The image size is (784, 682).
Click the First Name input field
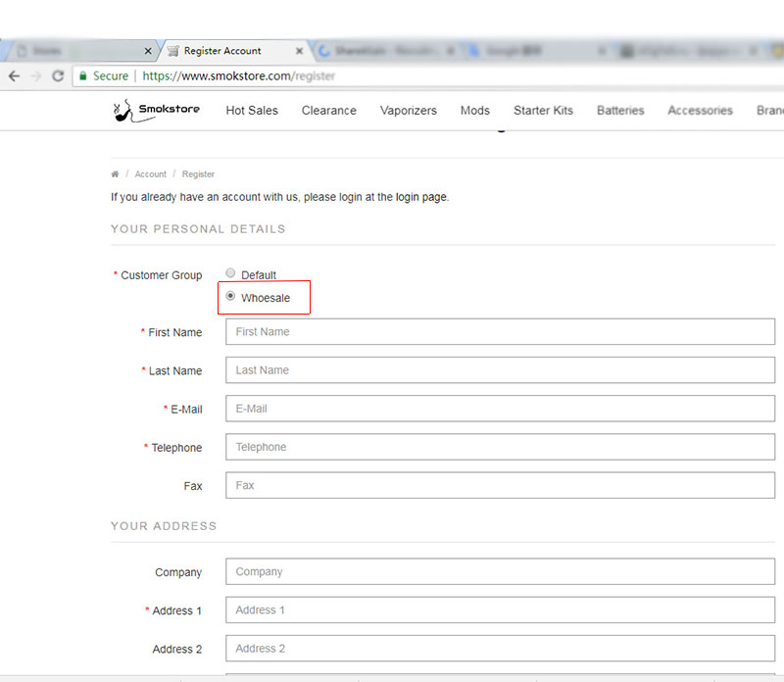pyautogui.click(x=500, y=332)
